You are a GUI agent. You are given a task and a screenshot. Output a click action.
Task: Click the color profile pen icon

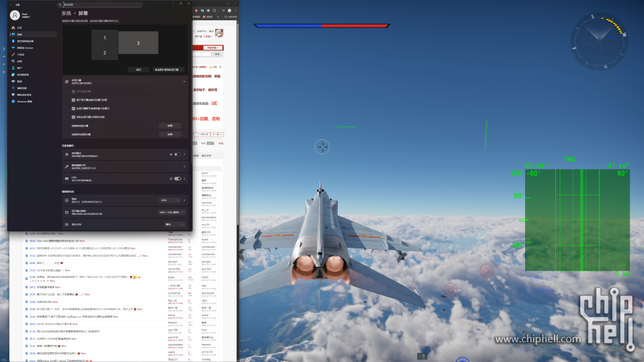click(66, 167)
